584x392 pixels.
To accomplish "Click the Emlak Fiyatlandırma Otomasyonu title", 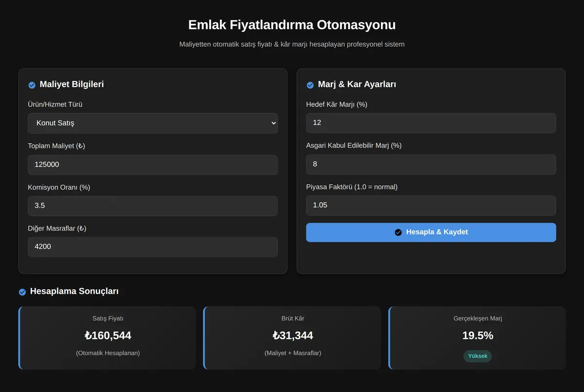I will 292,25.
